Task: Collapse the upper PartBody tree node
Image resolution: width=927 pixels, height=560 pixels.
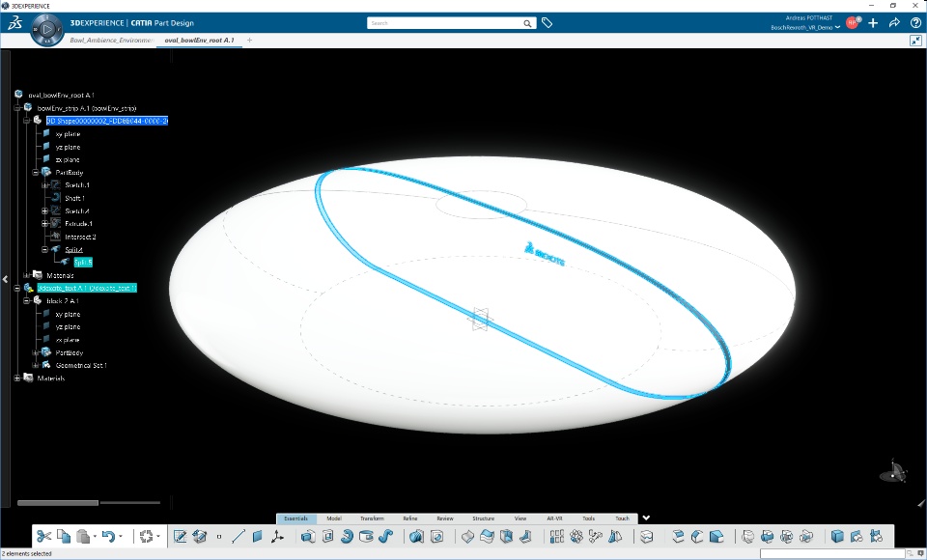Action: [36, 173]
